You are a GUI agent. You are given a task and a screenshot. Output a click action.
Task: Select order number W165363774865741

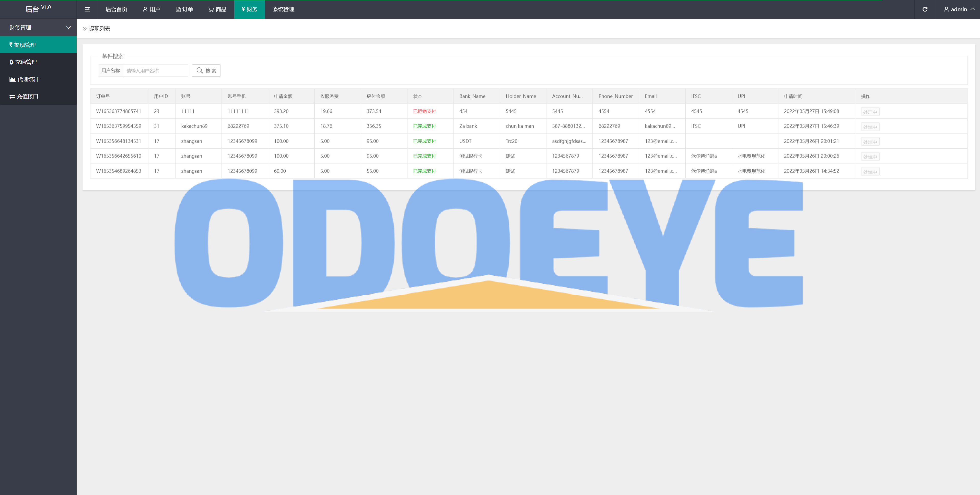coord(118,111)
